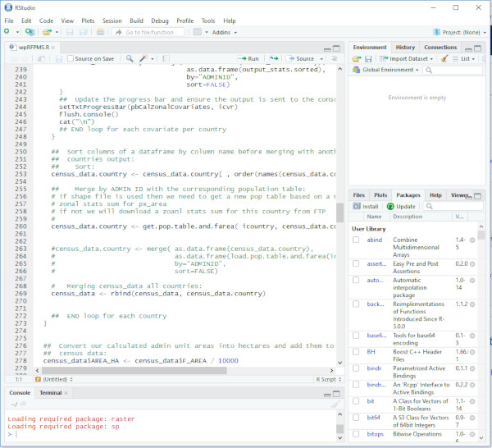Toggle the Source on Save checkbox
492x448 pixels.
click(71, 58)
